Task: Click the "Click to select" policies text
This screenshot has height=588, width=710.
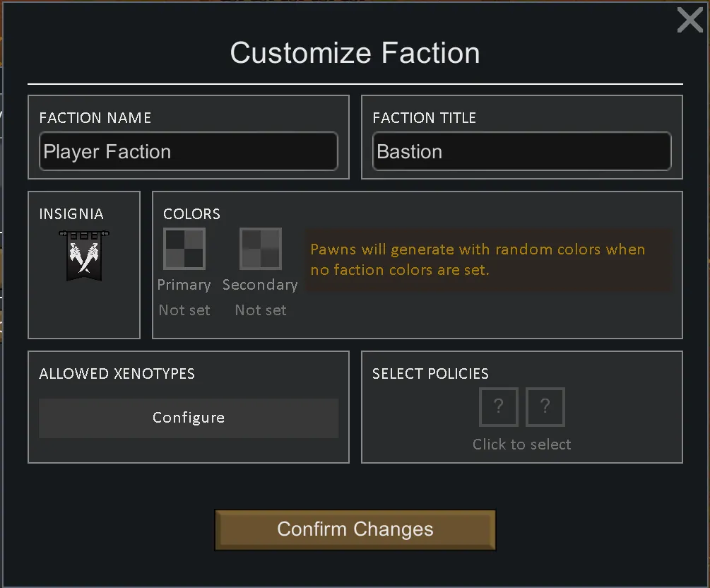Action: 521,445
